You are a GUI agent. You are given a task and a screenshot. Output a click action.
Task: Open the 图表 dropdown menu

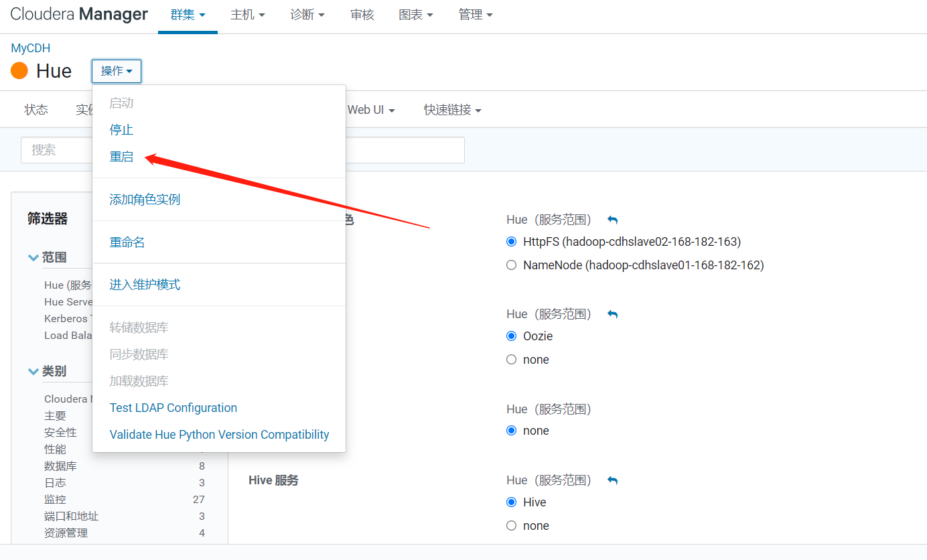[x=416, y=15]
